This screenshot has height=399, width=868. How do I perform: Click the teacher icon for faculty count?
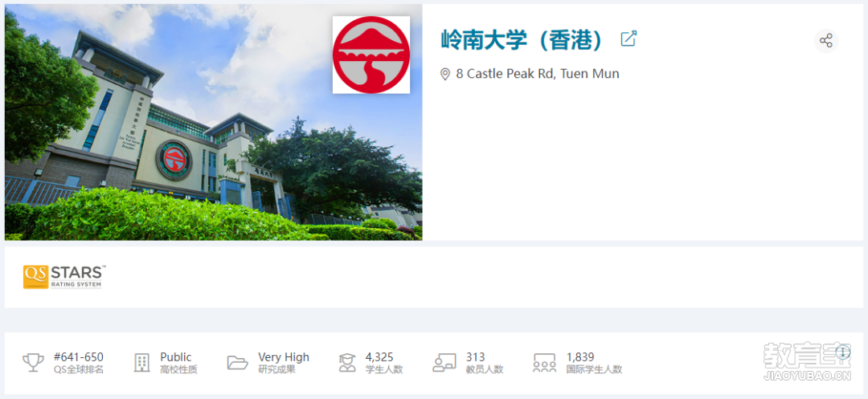[444, 363]
